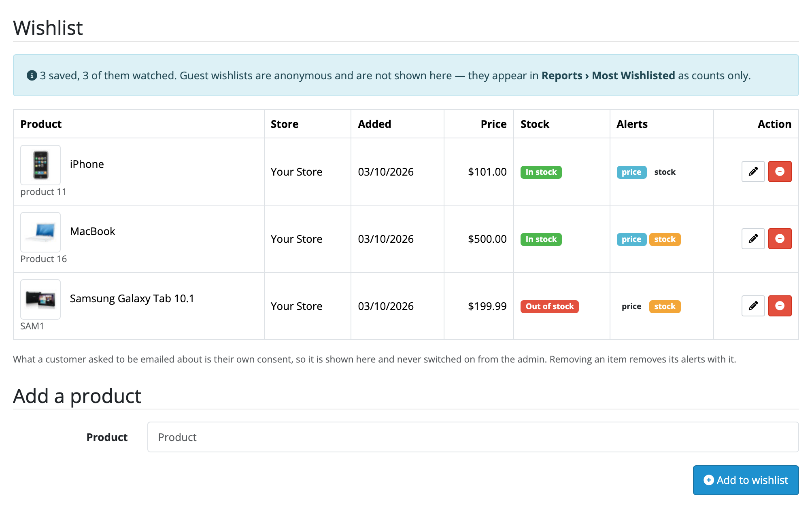The image size is (812, 509).
Task: Click the Out of stock badge
Action: click(550, 307)
